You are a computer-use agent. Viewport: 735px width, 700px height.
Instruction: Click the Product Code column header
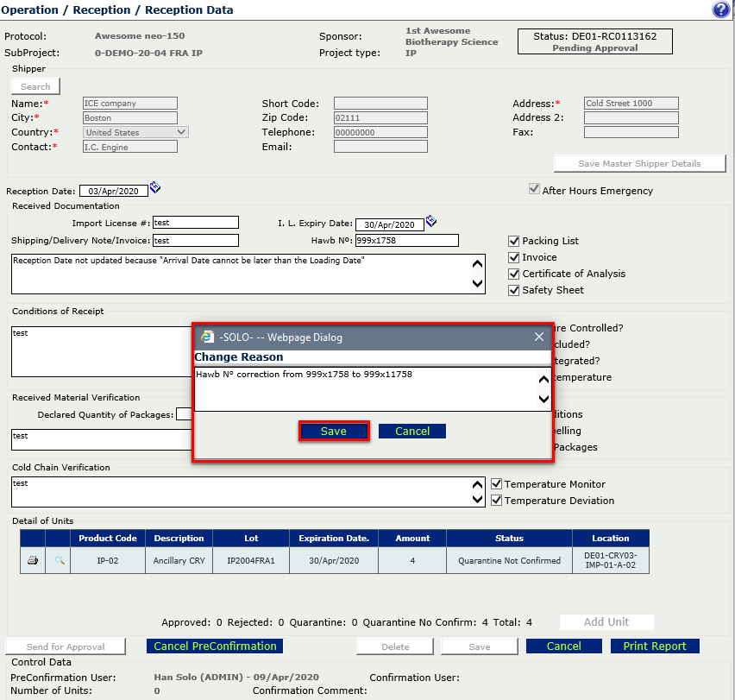tap(108, 539)
